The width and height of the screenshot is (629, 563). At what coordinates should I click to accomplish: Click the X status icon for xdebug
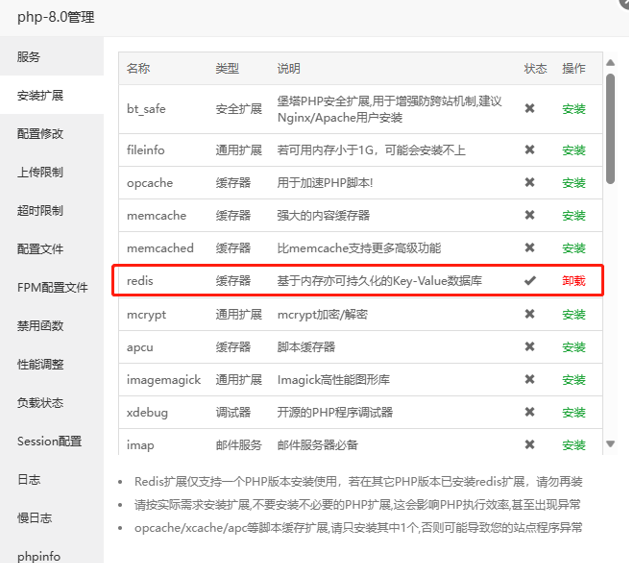(x=530, y=412)
